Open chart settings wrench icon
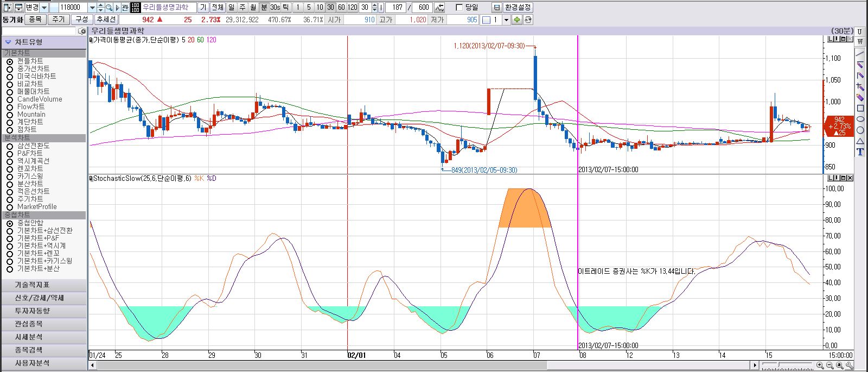The height and width of the screenshot is (372, 868). coord(849,365)
